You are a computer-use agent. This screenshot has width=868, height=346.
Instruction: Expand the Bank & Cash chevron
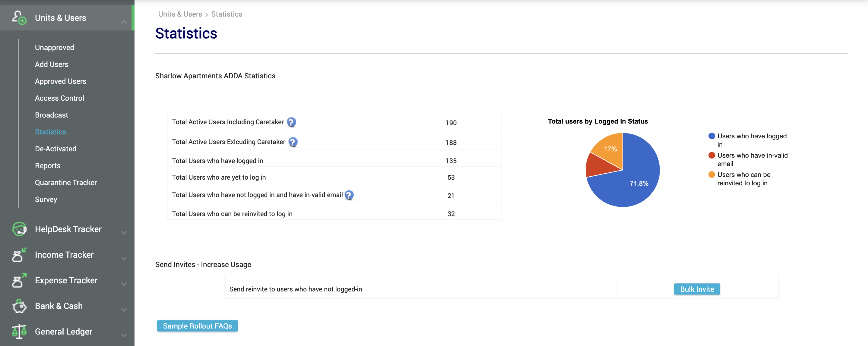click(x=124, y=310)
